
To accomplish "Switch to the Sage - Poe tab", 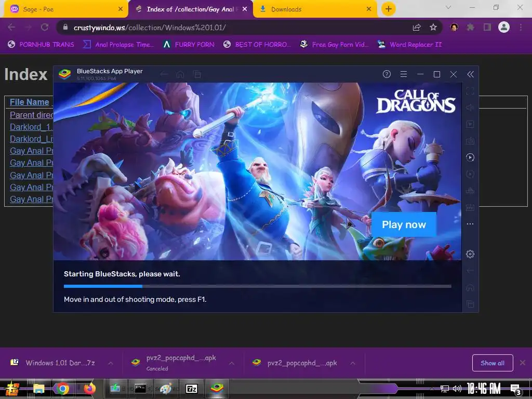I will pyautogui.click(x=65, y=9).
